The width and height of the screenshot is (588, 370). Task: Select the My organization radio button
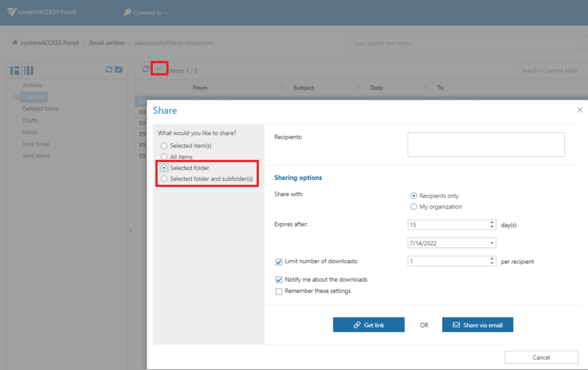click(x=414, y=207)
